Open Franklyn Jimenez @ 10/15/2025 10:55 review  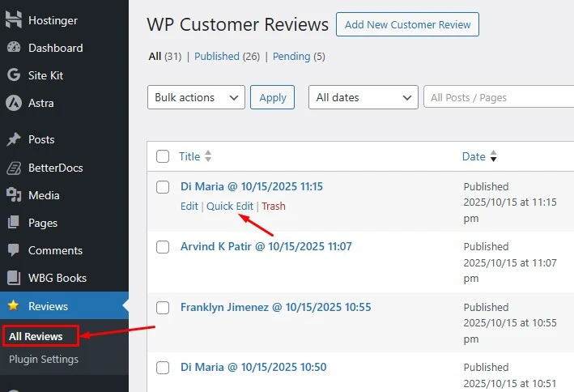(x=275, y=307)
